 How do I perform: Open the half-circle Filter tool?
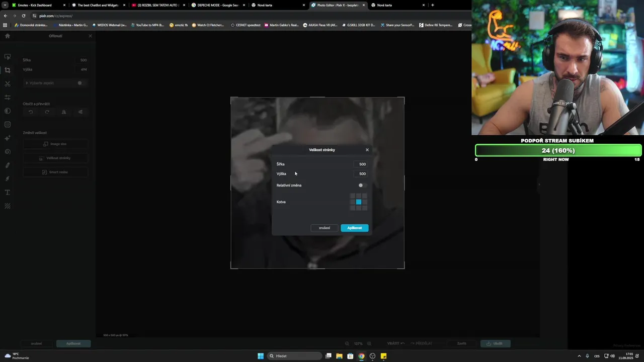click(x=7, y=111)
